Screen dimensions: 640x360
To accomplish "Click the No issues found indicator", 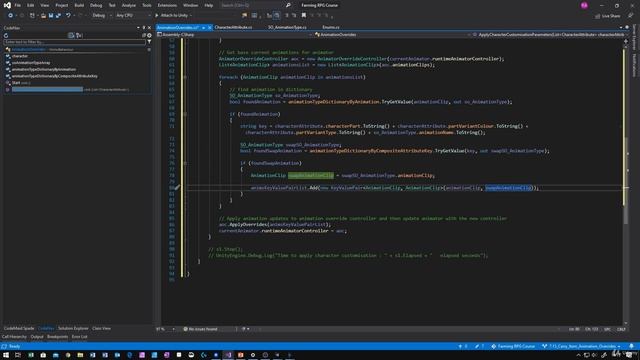I will [200, 329].
